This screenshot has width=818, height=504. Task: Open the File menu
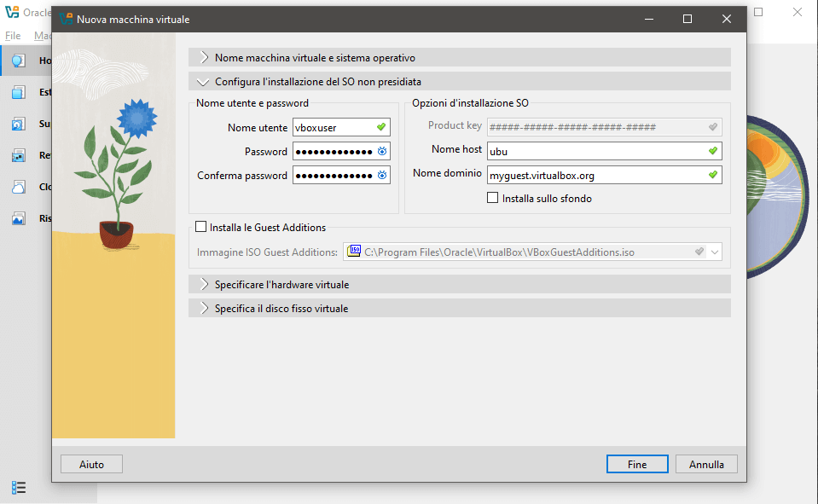[x=12, y=35]
